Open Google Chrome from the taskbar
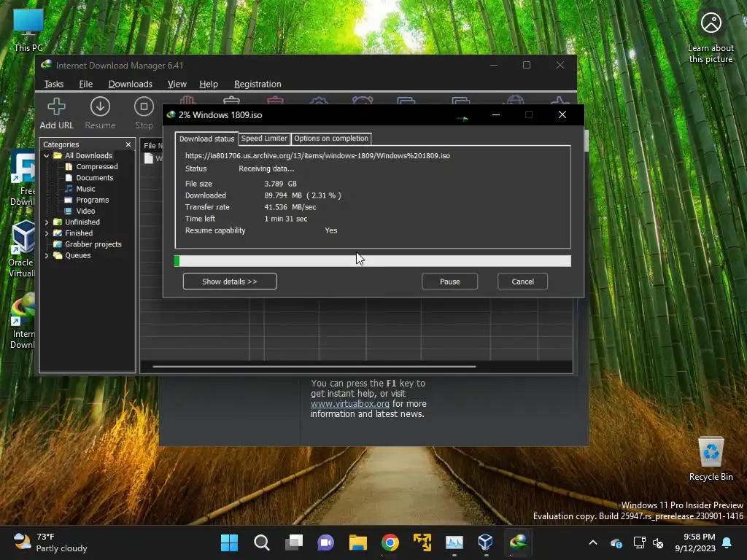Screen dimensions: 747x560 [x=390, y=542]
